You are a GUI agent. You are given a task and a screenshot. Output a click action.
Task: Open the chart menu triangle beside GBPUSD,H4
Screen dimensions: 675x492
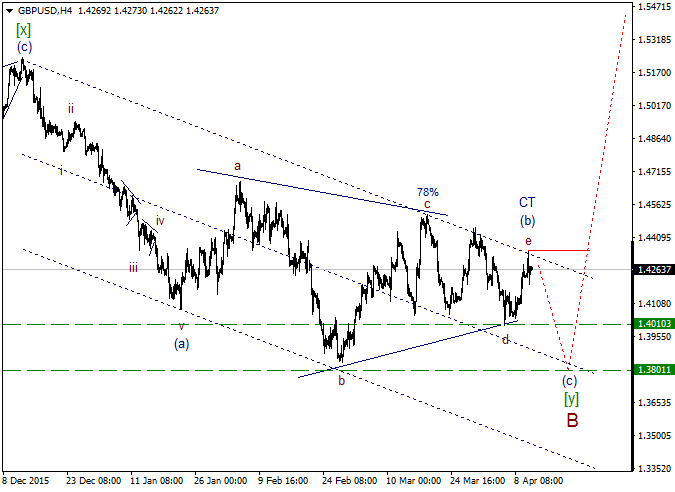point(9,11)
